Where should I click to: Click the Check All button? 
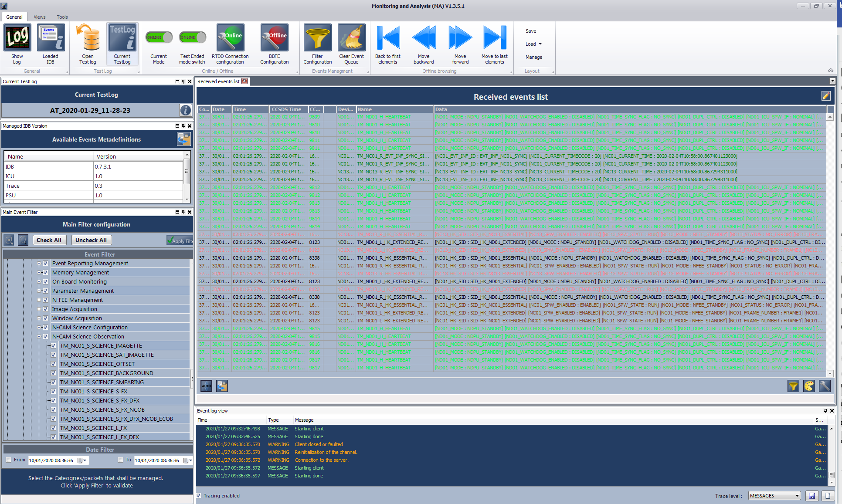pos(49,240)
